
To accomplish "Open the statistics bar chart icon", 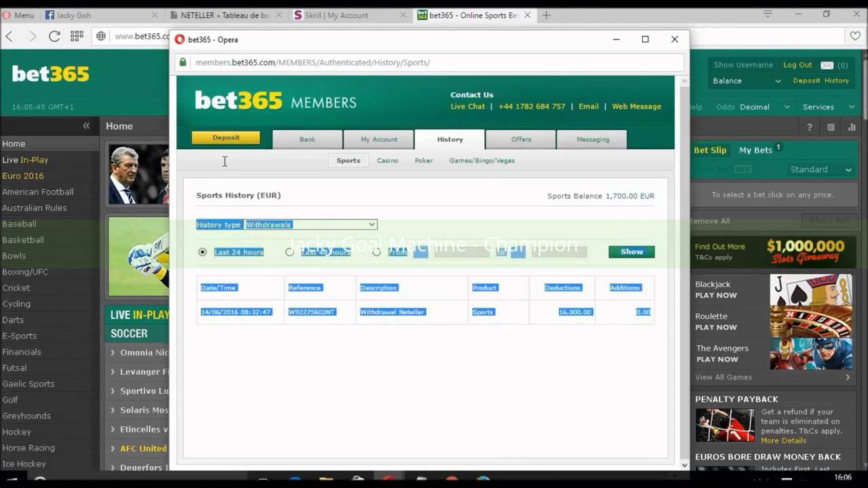I will coord(852,127).
